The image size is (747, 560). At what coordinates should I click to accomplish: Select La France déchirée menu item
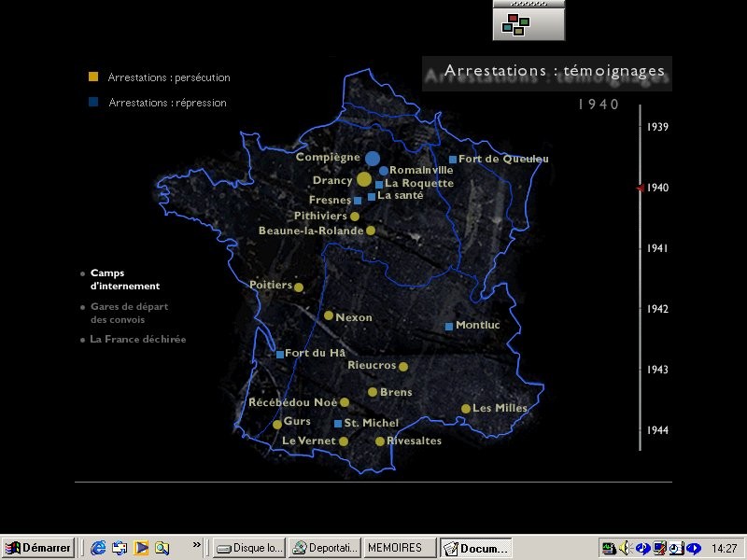[137, 339]
